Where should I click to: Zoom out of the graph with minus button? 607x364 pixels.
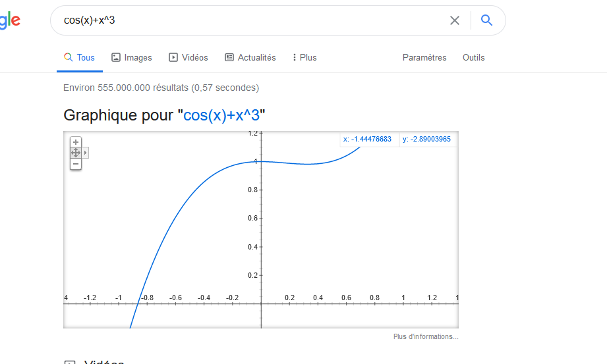76,164
